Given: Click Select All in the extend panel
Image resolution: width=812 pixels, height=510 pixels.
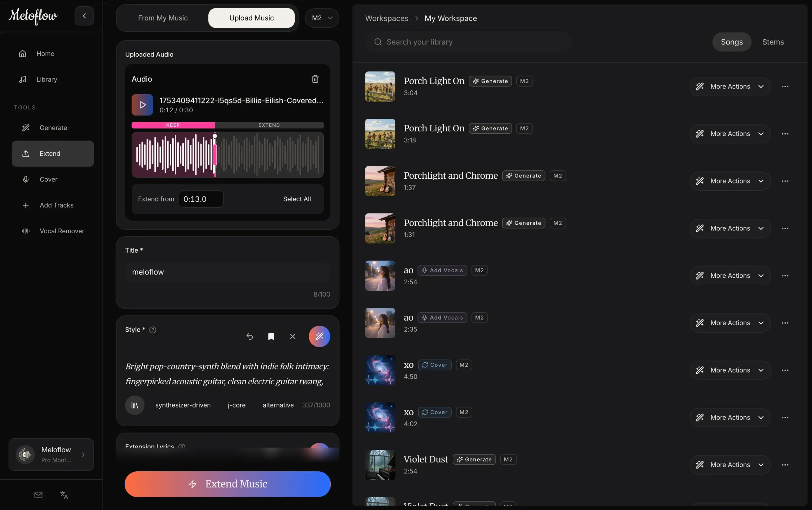Looking at the screenshot, I should 297,199.
